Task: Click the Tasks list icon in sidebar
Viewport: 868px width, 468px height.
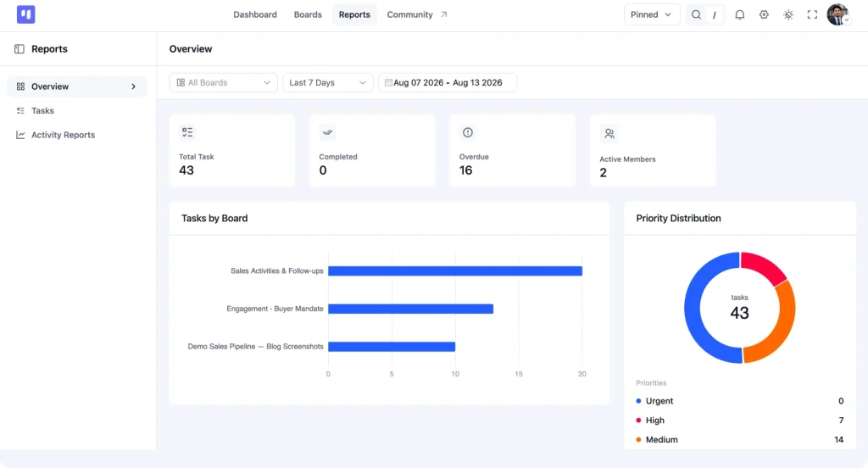Action: coord(20,111)
